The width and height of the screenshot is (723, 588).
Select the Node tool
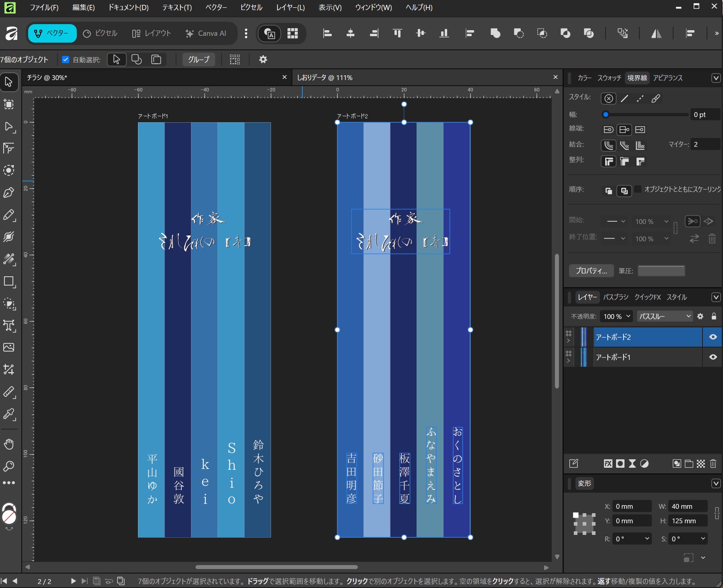tap(8, 127)
